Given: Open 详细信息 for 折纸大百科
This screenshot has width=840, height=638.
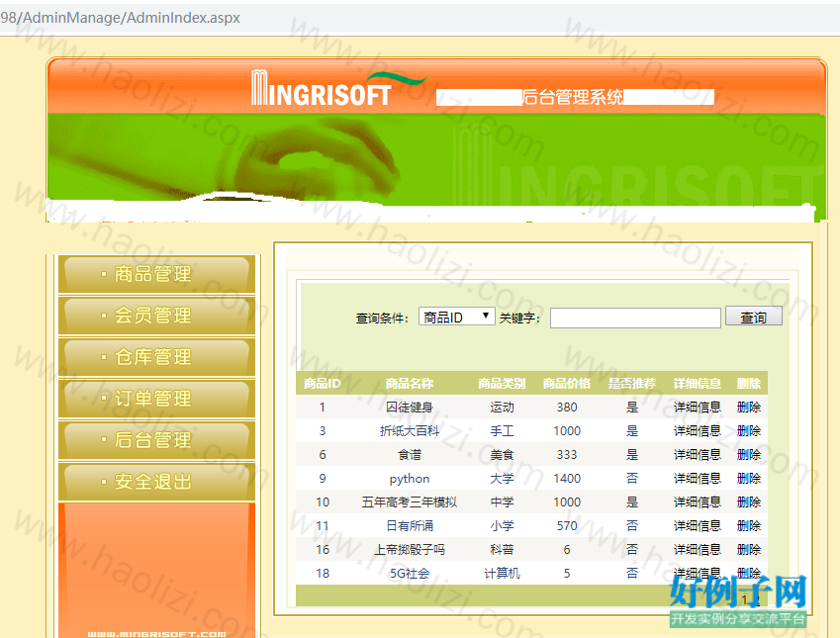Looking at the screenshot, I should click(697, 430).
